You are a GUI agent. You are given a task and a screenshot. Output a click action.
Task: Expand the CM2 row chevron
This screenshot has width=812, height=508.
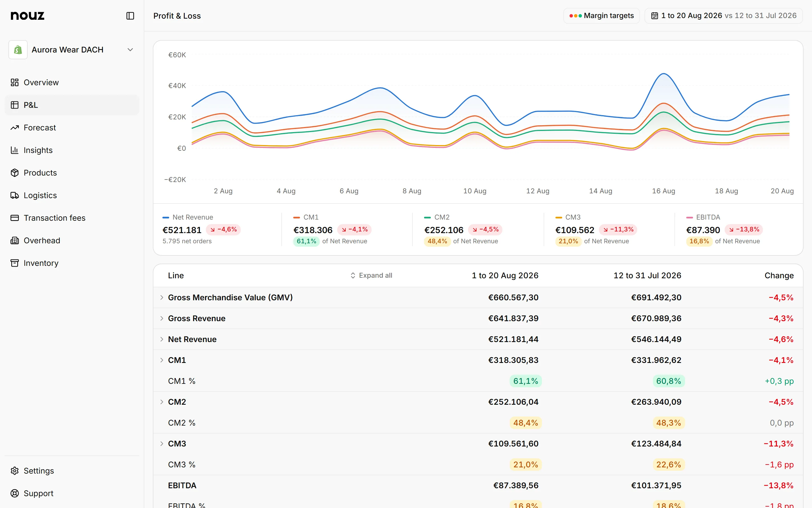click(x=162, y=402)
